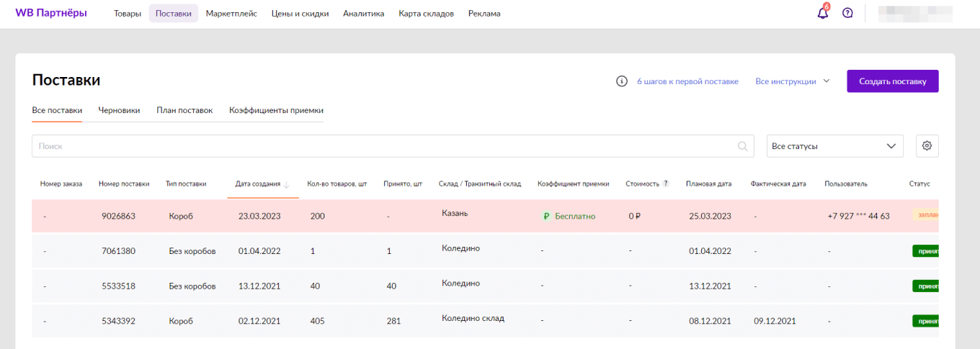Select the Все поставки tab
Screen dimensions: 980x349
[57, 111]
